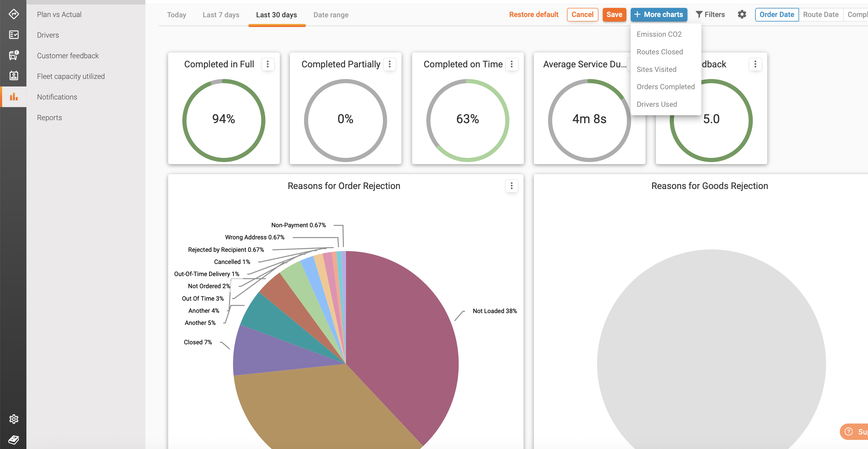
Task: Select Order Date toggle option
Action: (776, 15)
